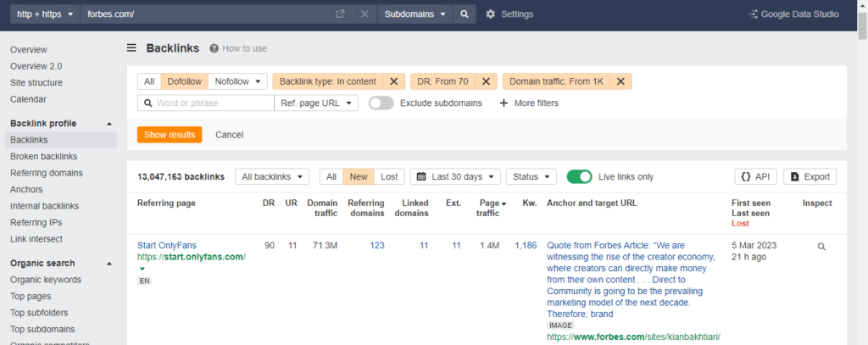Open Overview in sidebar
Image resolution: width=868 pixels, height=345 pixels.
point(29,50)
